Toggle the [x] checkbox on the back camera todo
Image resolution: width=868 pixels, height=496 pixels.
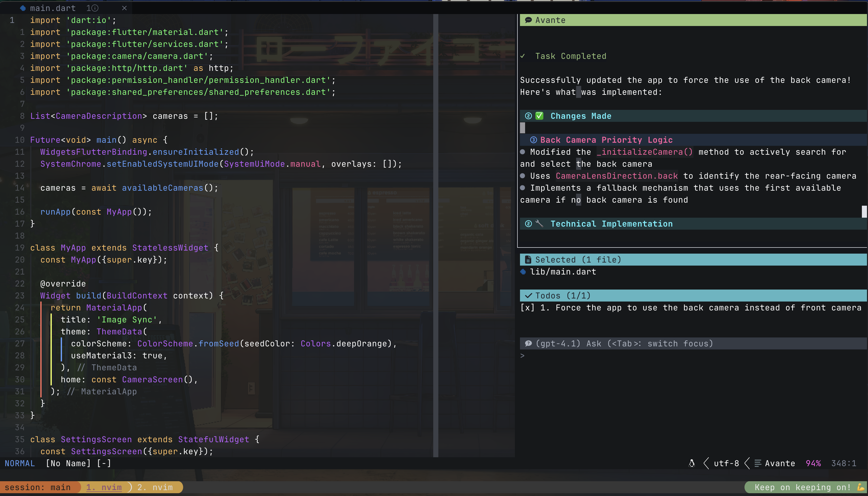[527, 308]
